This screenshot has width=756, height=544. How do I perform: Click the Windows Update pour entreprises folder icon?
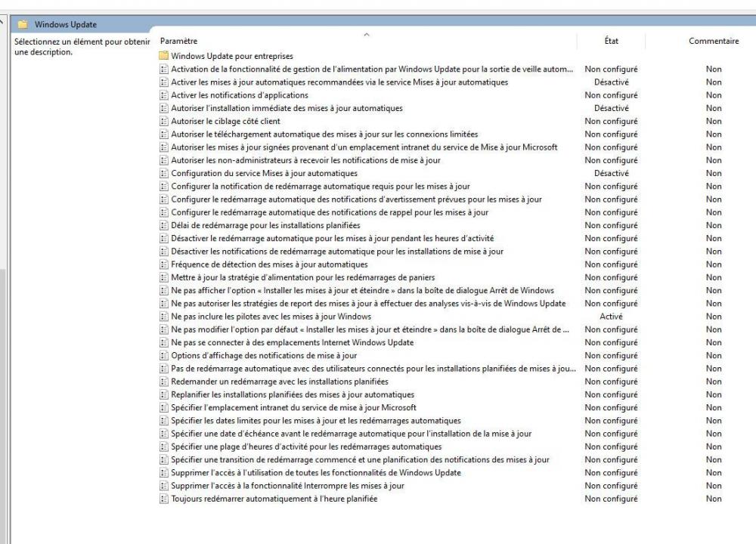(164, 56)
